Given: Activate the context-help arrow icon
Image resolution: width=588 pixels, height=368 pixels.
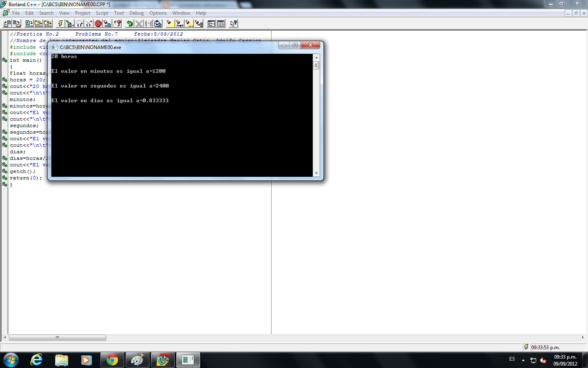Looking at the screenshot, I should pos(233,23).
